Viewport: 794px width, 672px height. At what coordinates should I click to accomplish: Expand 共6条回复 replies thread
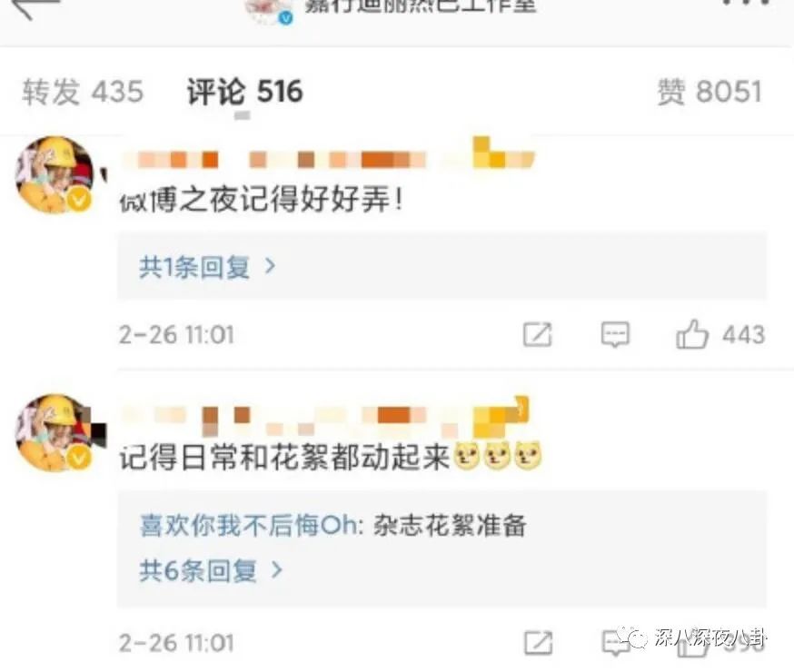pos(210,571)
